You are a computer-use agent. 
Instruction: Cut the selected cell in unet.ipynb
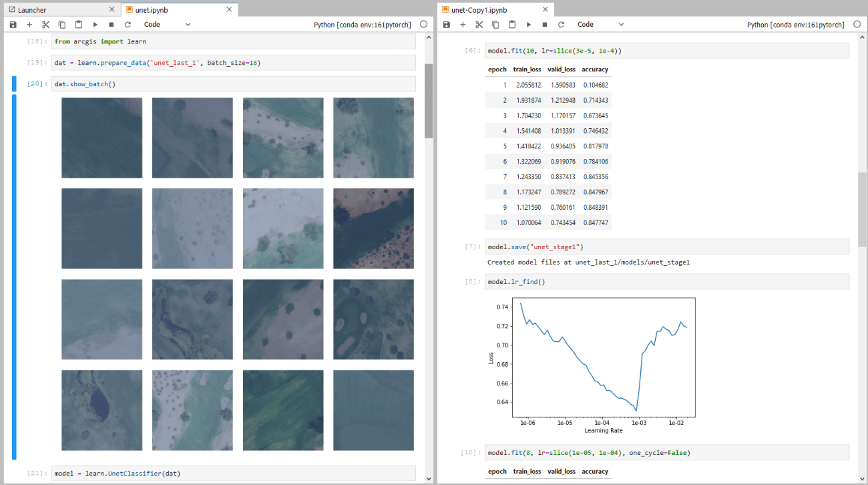coord(45,25)
